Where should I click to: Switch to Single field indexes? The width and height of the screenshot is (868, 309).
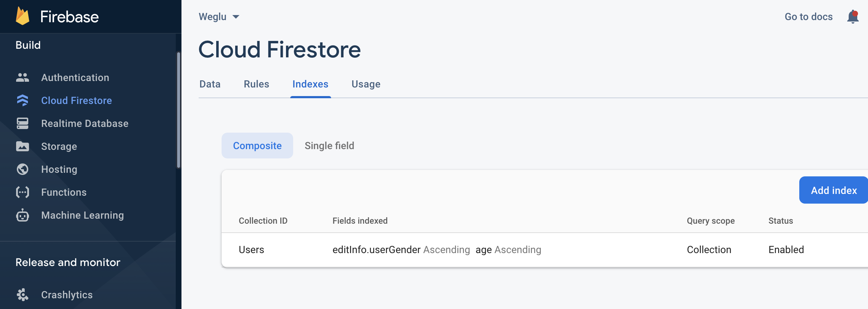pyautogui.click(x=329, y=146)
